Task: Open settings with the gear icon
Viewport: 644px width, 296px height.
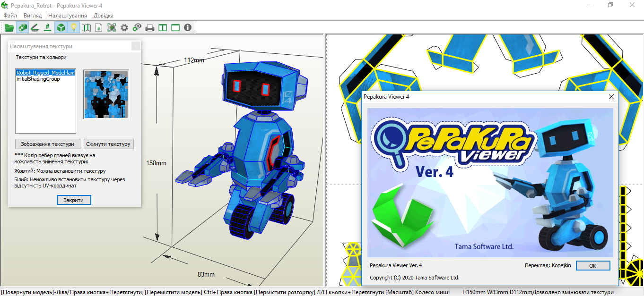Action: click(x=124, y=28)
